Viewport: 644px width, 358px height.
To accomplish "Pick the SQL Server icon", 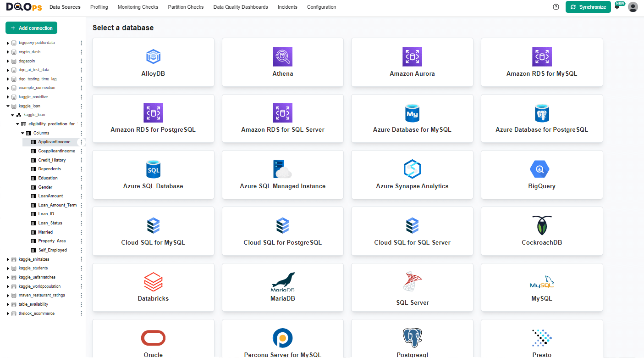I will point(412,282).
